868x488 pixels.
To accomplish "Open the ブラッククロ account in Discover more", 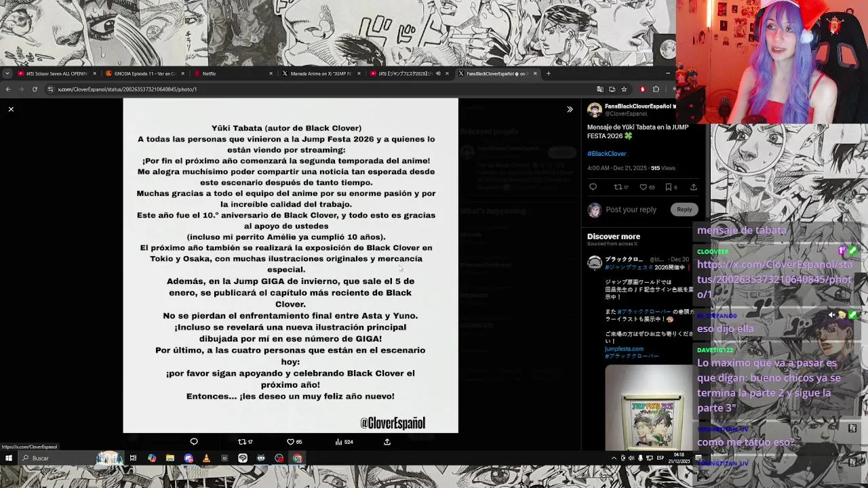I will [623, 260].
